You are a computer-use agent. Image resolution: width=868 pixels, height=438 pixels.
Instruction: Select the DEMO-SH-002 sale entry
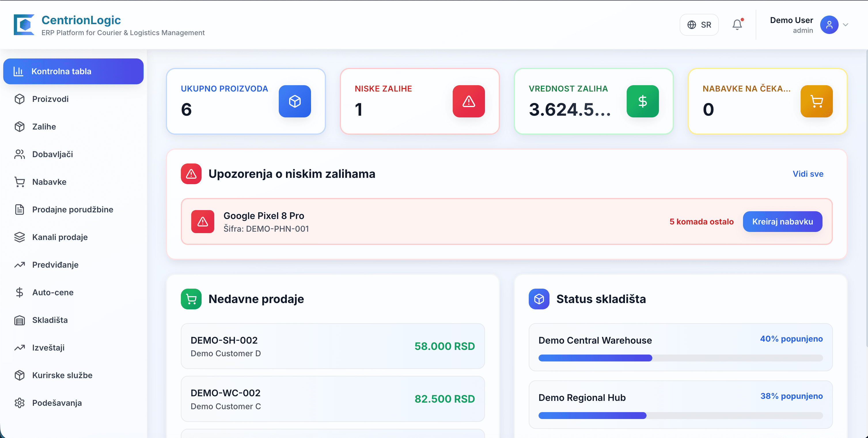coord(332,346)
